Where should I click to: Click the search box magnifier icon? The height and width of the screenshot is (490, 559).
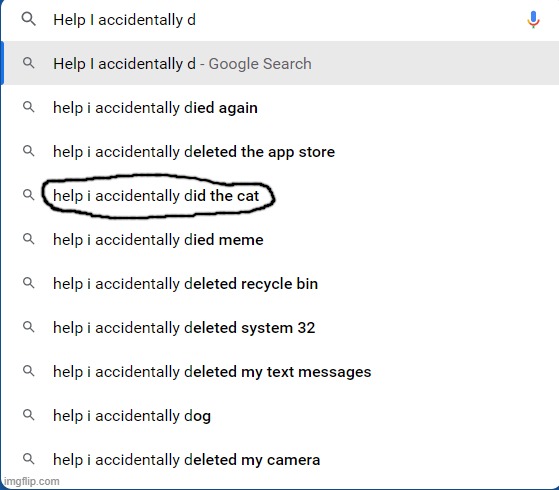(x=29, y=19)
